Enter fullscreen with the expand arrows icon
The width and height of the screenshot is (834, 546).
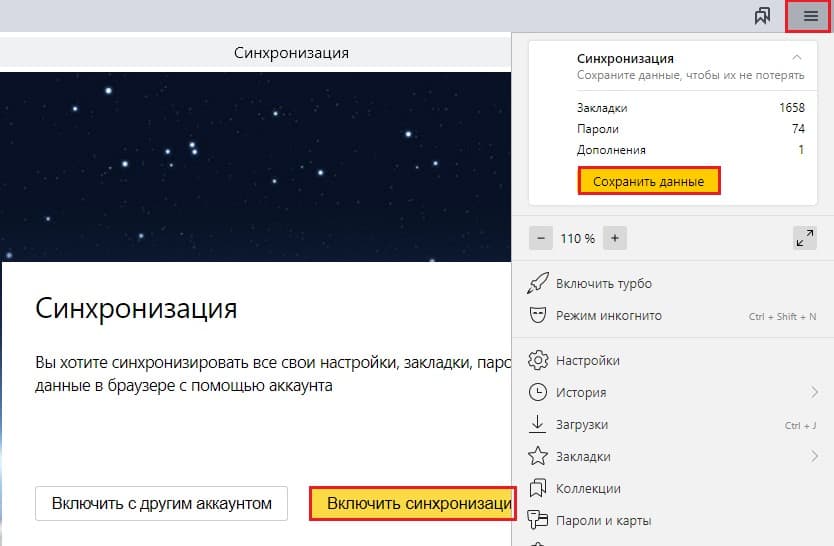804,238
